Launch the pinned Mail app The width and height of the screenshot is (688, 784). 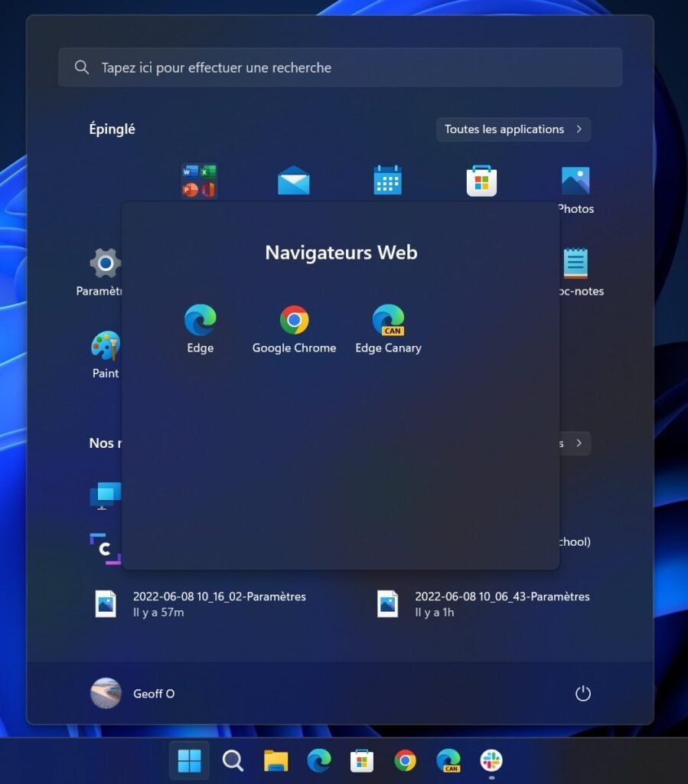click(x=293, y=181)
